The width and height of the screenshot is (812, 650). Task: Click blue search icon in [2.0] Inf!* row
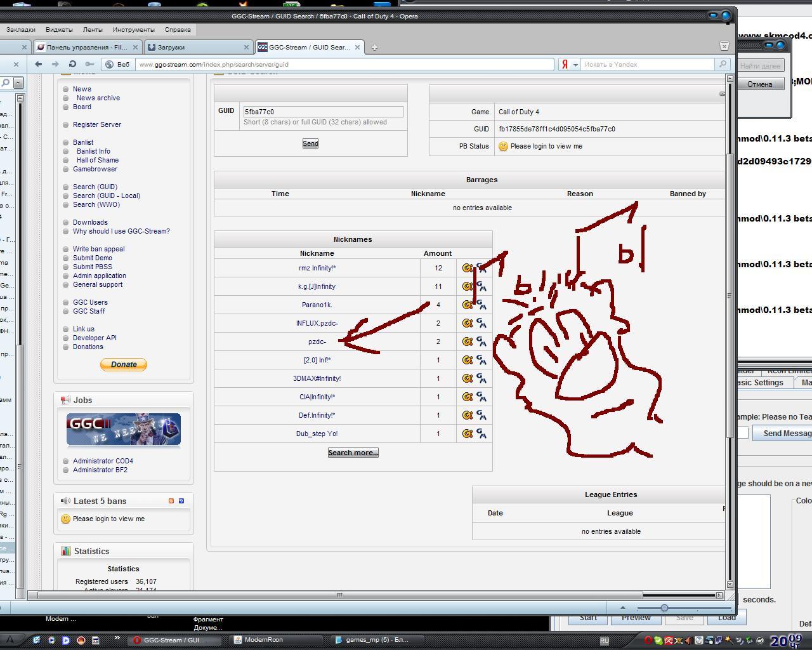pos(481,360)
